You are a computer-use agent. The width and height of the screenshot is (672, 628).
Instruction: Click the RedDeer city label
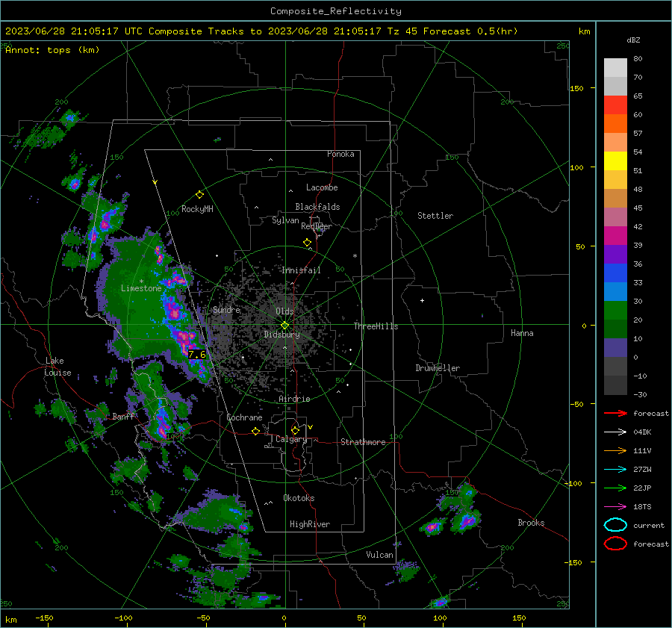(317, 226)
